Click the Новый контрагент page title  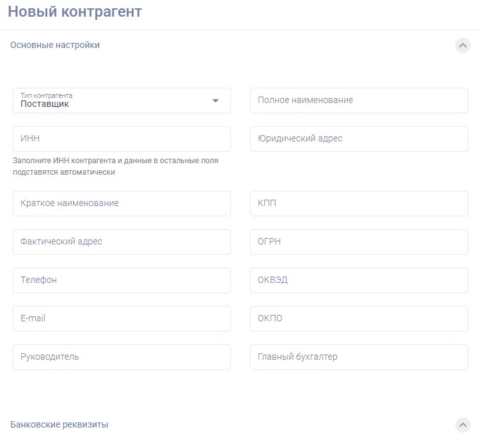75,12
